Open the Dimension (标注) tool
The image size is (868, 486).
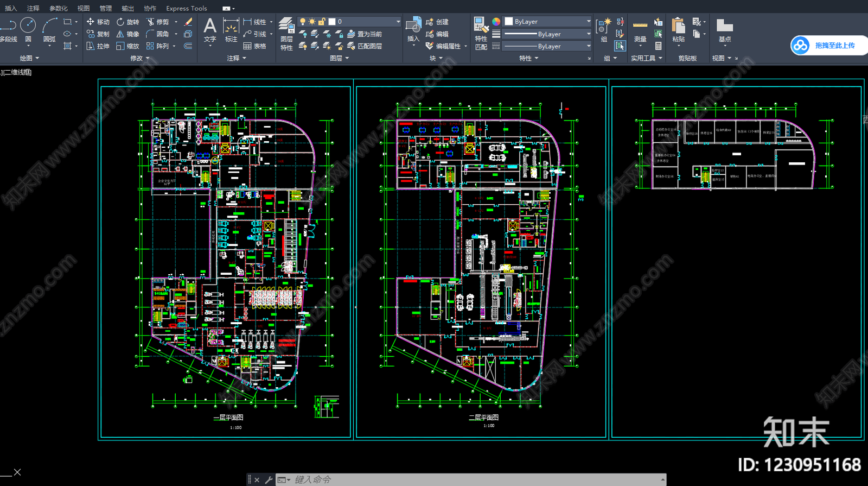coord(231,29)
